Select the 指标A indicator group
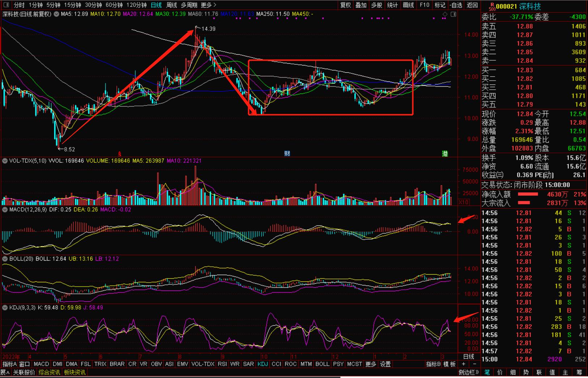The width and height of the screenshot is (588, 378). tap(9, 364)
